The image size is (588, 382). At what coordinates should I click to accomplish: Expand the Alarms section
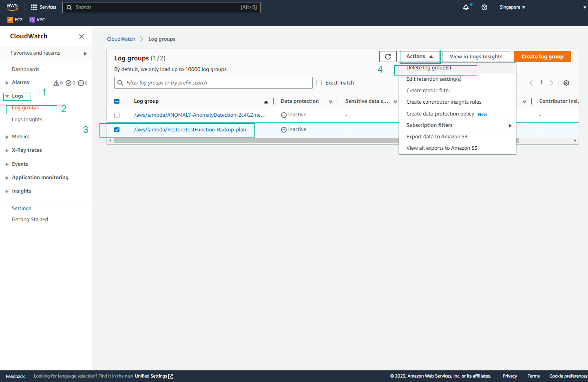(7, 83)
